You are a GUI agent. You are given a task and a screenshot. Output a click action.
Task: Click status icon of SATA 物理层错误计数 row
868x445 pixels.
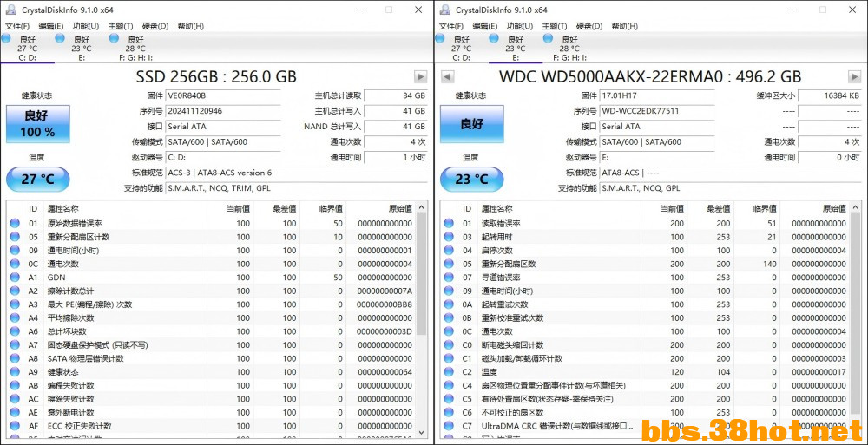click(15, 358)
